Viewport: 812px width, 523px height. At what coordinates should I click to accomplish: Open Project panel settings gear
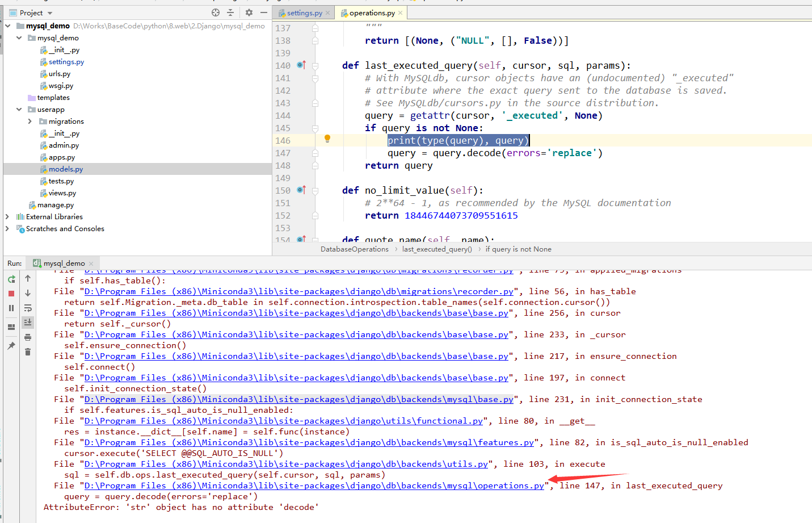249,12
